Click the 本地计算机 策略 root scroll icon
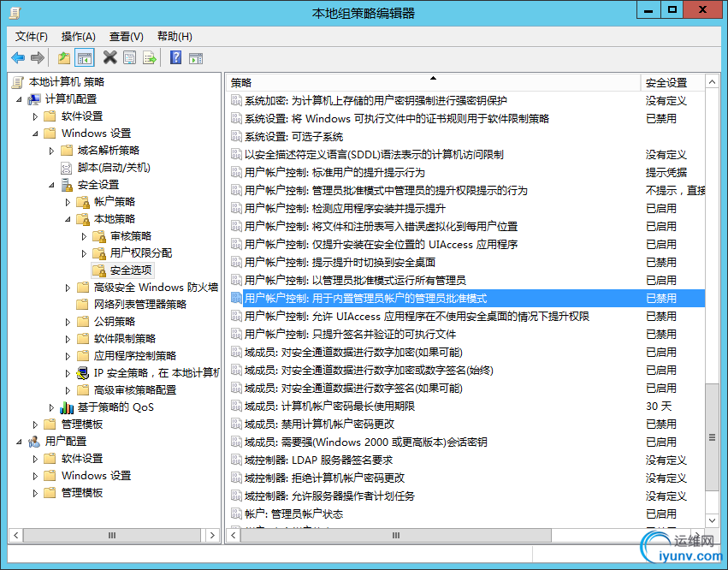Image resolution: width=728 pixels, height=570 pixels. (x=18, y=82)
